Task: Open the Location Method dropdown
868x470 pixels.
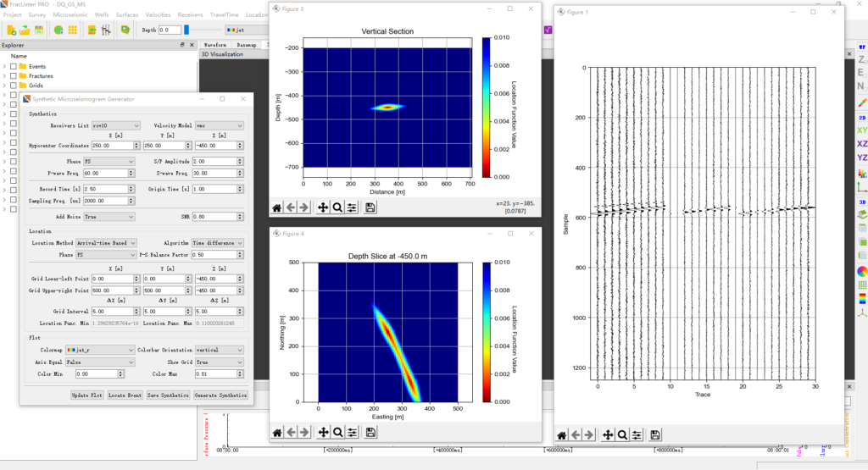Action: tap(106, 243)
